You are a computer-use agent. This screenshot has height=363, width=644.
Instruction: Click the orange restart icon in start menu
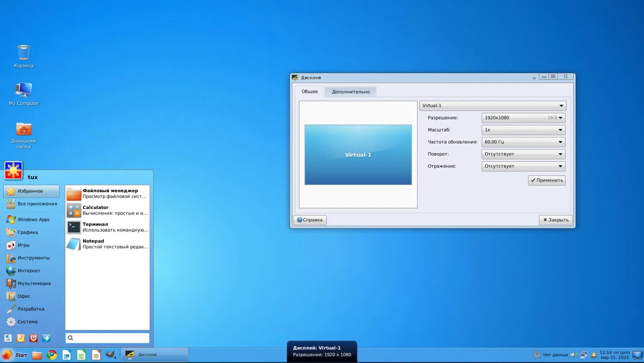click(21, 338)
